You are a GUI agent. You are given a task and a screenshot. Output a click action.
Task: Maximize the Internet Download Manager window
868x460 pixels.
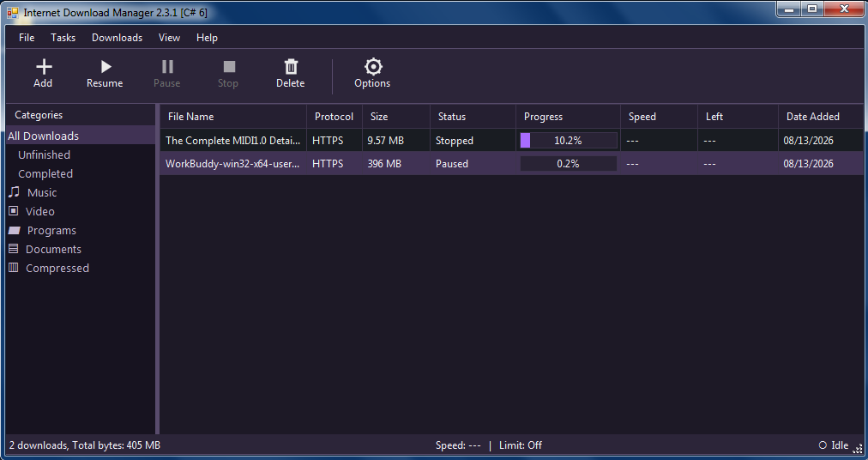point(812,9)
